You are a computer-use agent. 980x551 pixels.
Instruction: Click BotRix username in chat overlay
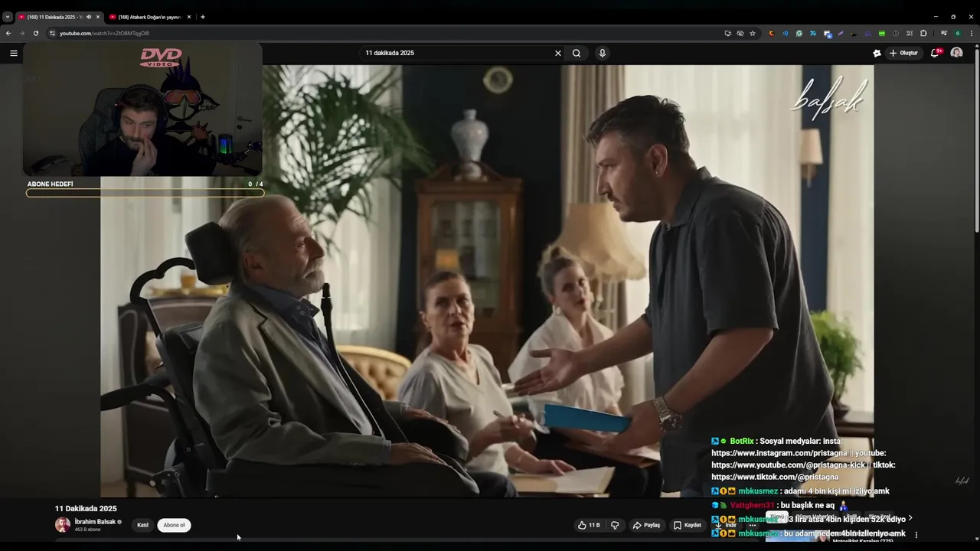click(742, 441)
